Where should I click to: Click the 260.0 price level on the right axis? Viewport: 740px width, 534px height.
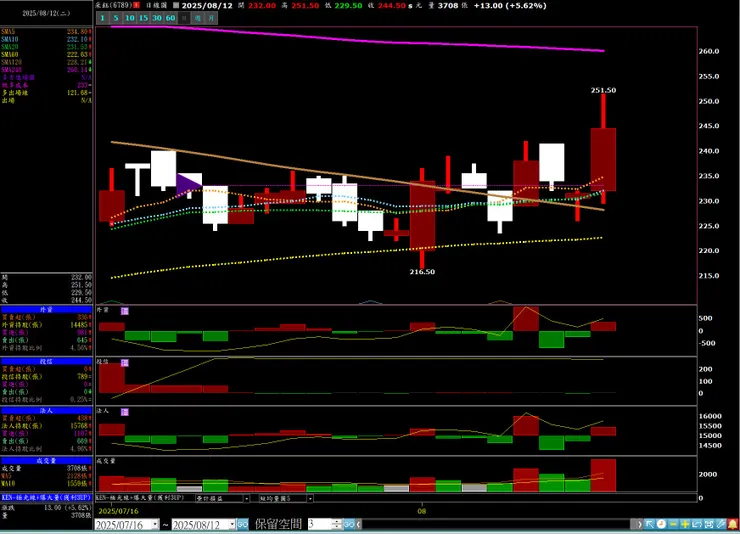pyautogui.click(x=709, y=51)
